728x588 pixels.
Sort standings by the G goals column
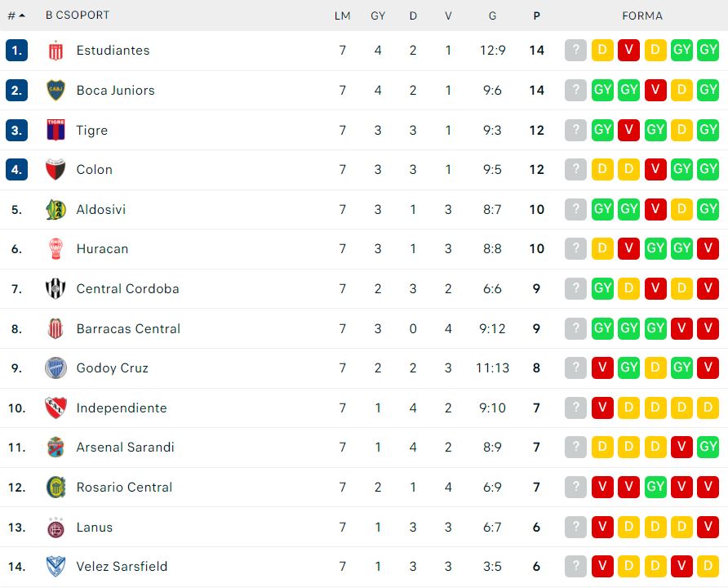(x=493, y=16)
